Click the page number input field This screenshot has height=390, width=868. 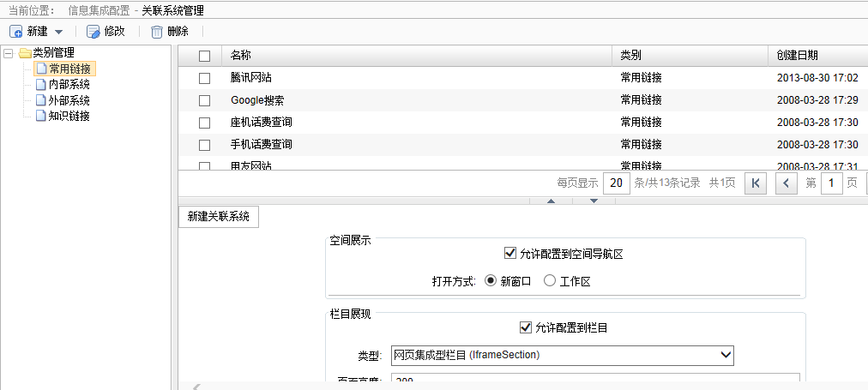[831, 183]
